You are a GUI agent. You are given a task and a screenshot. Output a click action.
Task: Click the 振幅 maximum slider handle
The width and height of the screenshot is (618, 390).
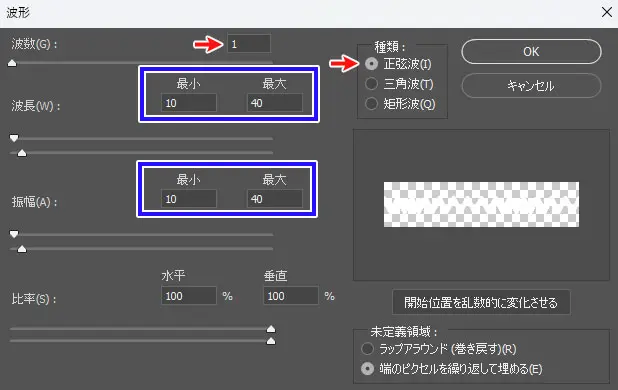pyautogui.click(x=22, y=249)
